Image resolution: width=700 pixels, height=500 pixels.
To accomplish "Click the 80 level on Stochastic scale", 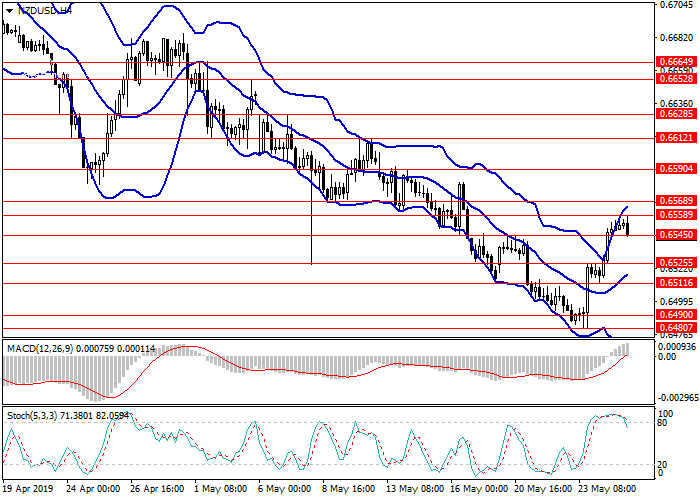I will pyautogui.click(x=663, y=423).
